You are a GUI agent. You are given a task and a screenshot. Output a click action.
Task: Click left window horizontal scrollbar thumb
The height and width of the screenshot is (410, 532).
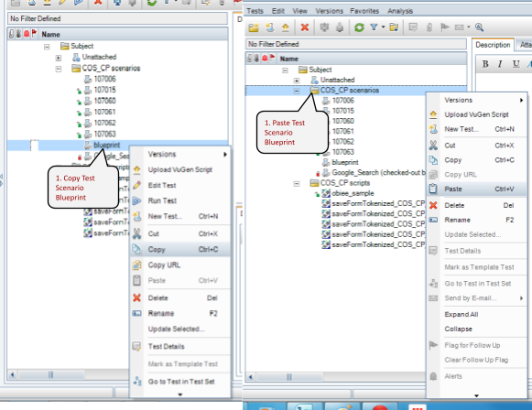(x=51, y=374)
